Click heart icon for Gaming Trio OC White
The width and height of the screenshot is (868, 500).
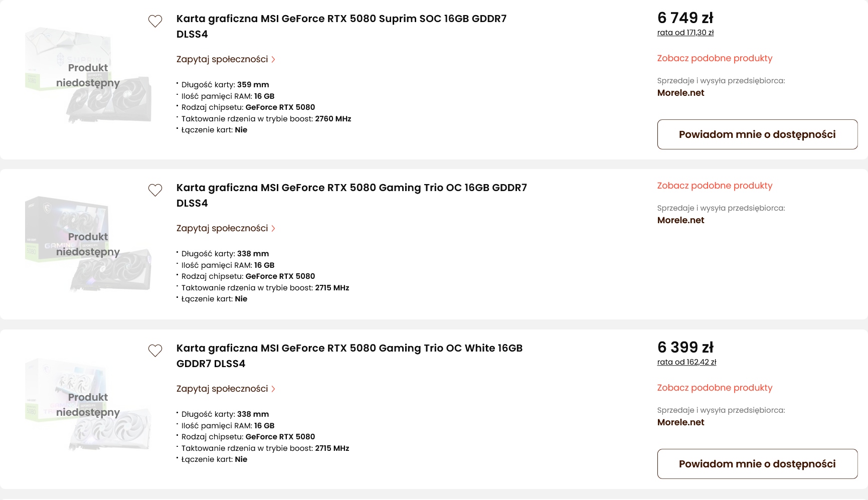click(155, 351)
